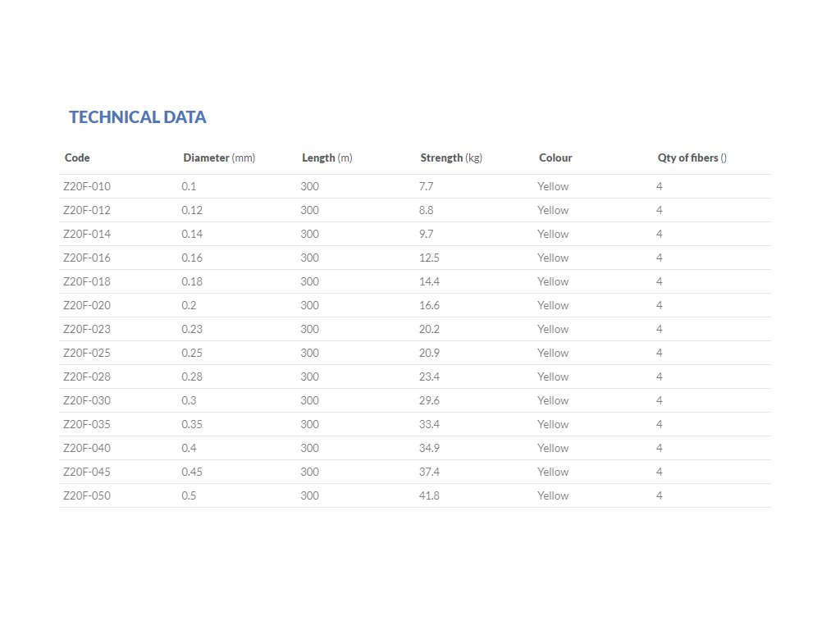Click the 0.25 diameter cell
840x630 pixels.
(192, 353)
